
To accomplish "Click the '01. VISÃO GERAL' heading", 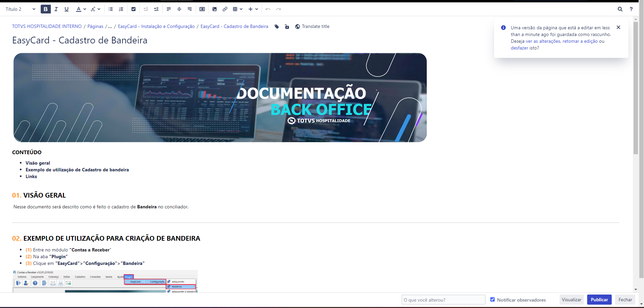I will tap(39, 195).
